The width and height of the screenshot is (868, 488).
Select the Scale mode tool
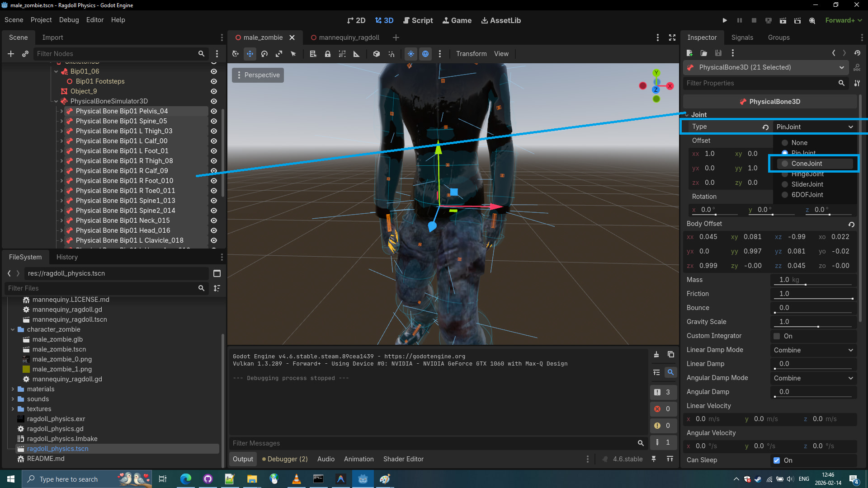click(x=279, y=54)
